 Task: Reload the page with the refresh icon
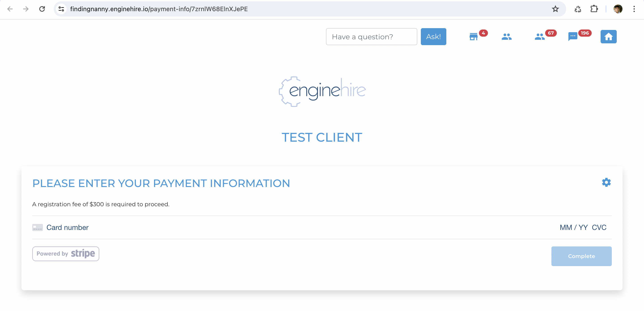[x=42, y=9]
